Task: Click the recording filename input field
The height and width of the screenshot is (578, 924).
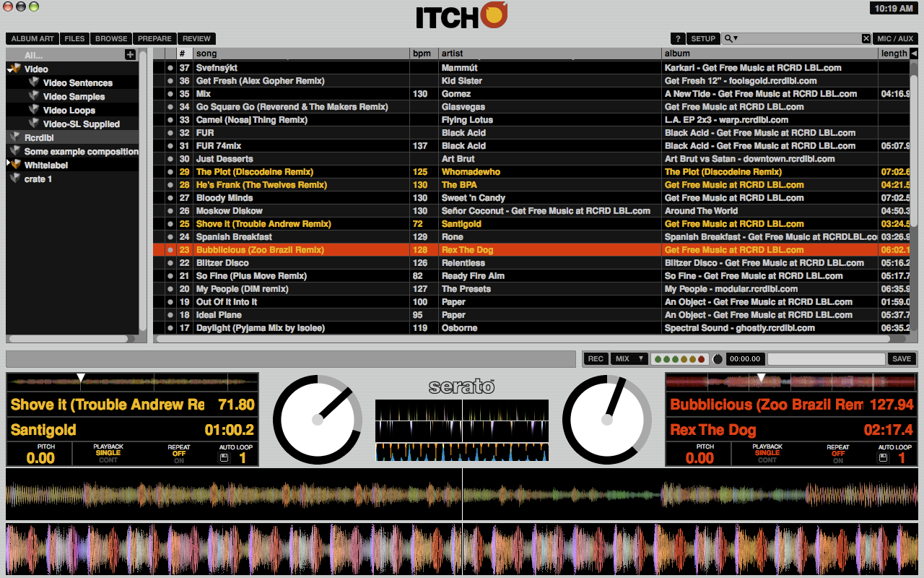Action: [826, 359]
